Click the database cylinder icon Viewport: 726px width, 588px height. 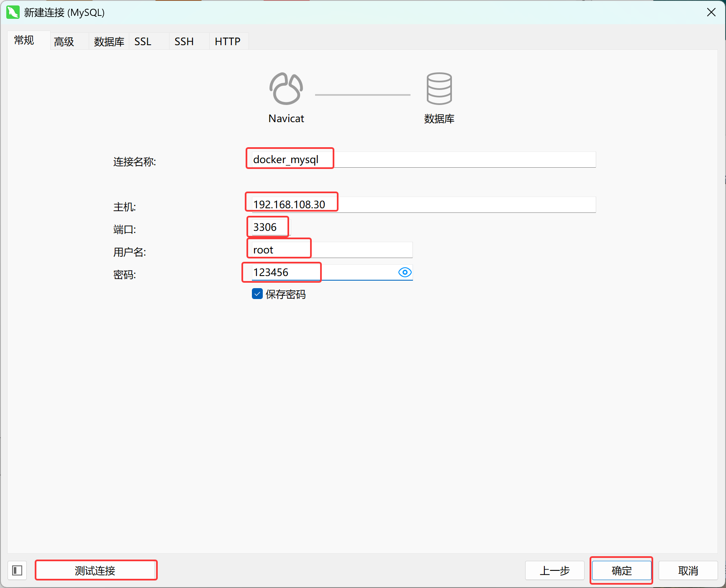(x=439, y=89)
